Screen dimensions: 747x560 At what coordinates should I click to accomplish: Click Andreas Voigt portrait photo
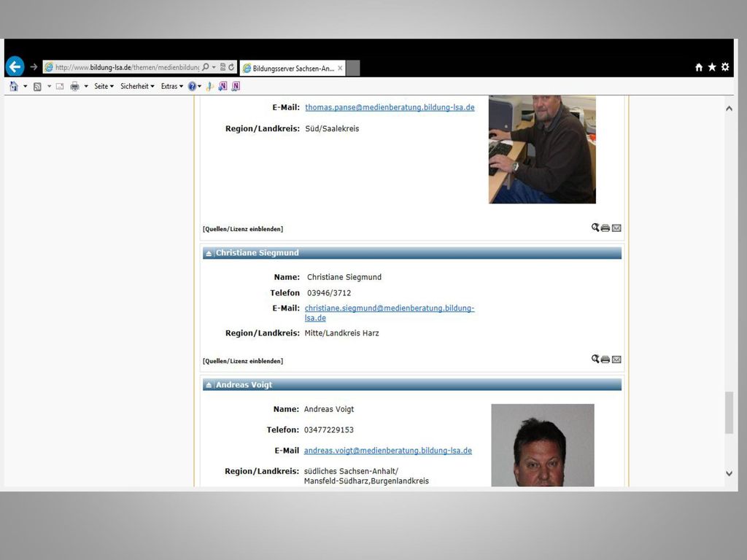pyautogui.click(x=543, y=446)
